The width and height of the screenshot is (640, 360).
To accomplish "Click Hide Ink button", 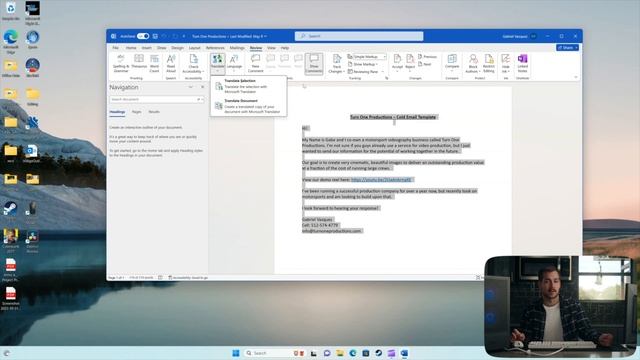I will tap(506, 64).
